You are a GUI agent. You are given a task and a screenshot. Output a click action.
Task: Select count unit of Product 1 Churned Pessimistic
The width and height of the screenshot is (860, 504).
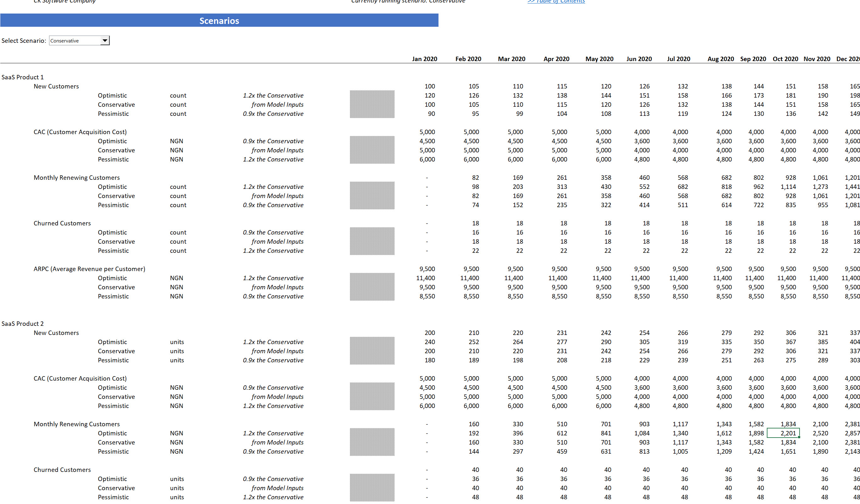pos(178,251)
